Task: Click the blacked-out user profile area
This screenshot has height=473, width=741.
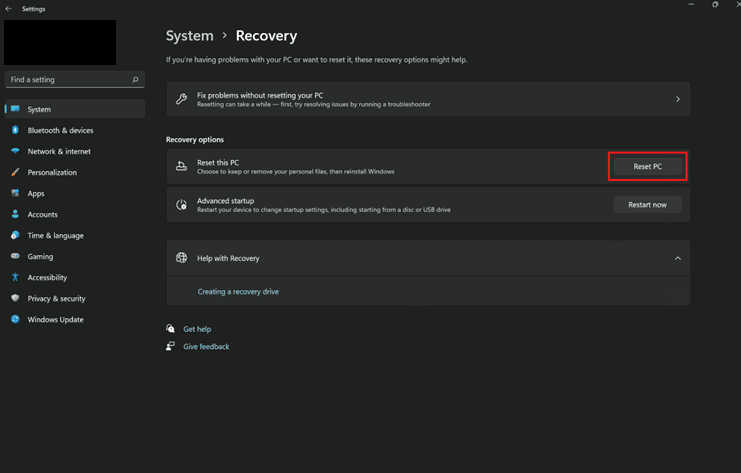Action: [60, 43]
